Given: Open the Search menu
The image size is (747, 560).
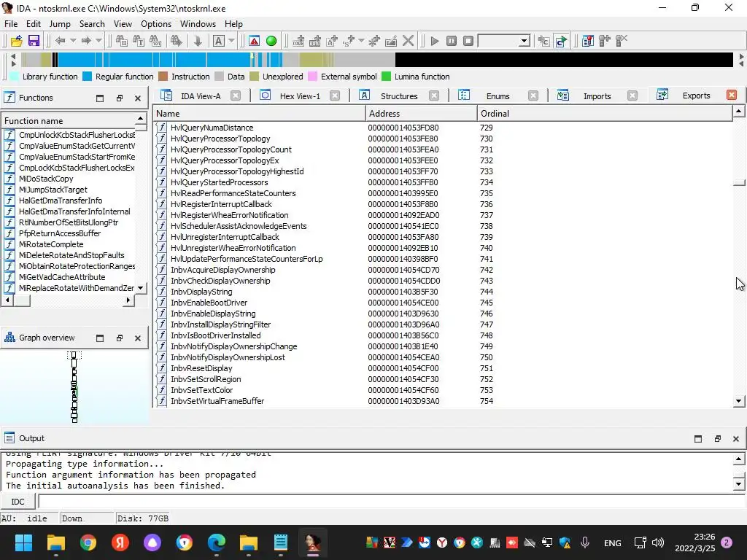Looking at the screenshot, I should point(92,24).
